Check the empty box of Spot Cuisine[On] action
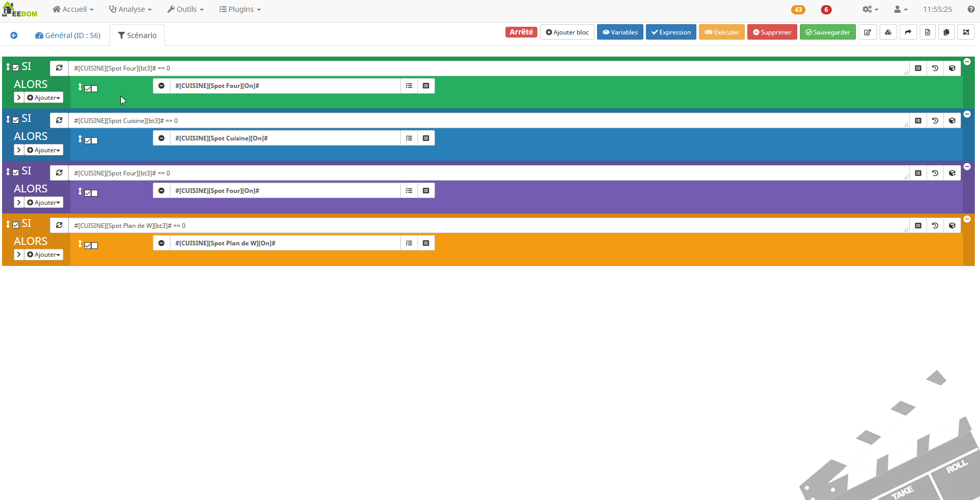The image size is (980, 500). click(x=95, y=140)
